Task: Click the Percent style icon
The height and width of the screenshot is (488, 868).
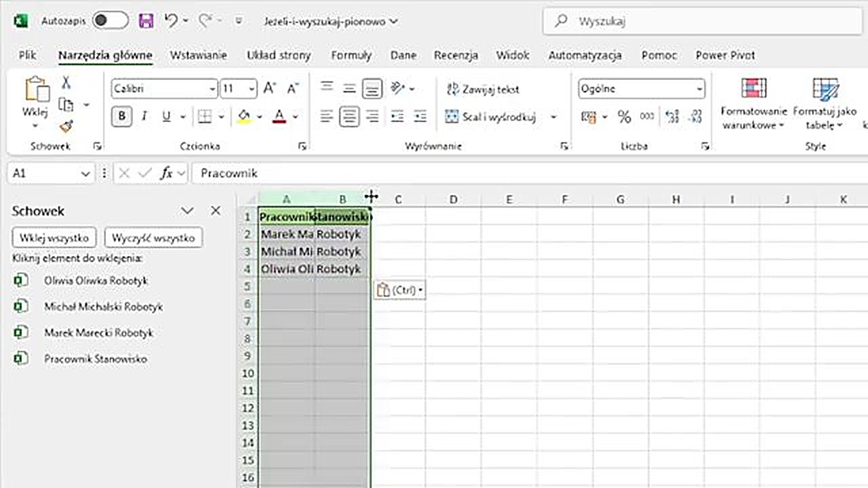Action: click(624, 117)
